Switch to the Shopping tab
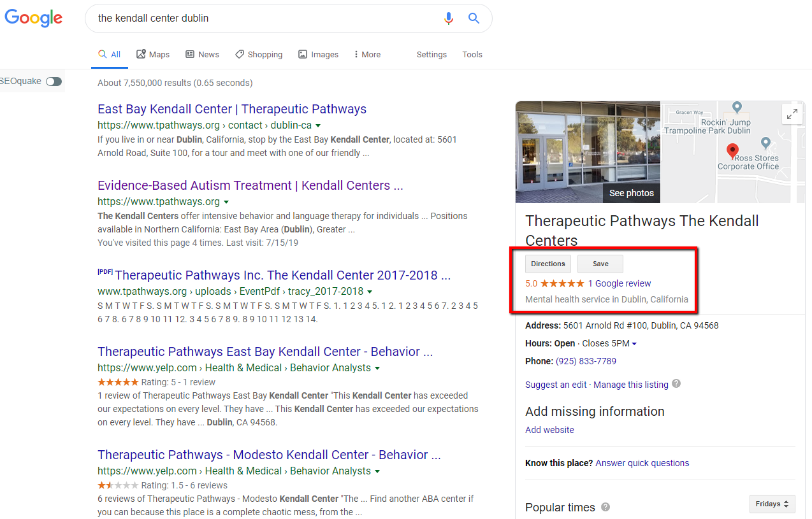Viewport: 812px width, 519px height. coord(259,55)
